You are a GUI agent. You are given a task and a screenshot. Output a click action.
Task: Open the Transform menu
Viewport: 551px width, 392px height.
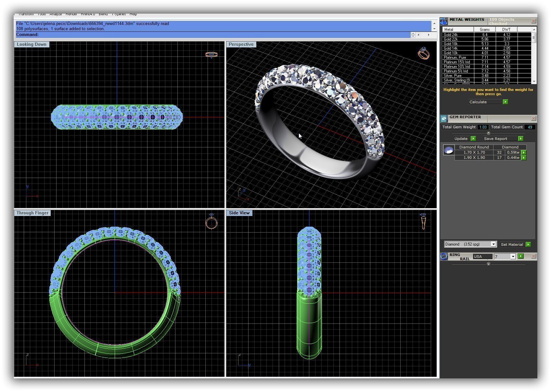26,14
